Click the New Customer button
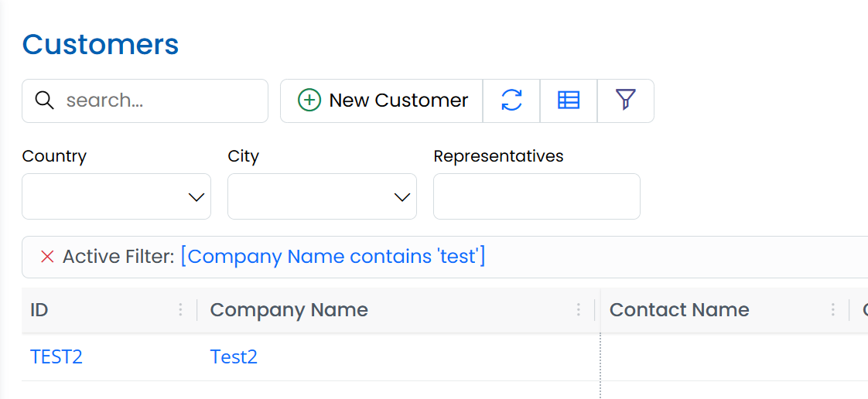This screenshot has width=868, height=399. (x=382, y=101)
